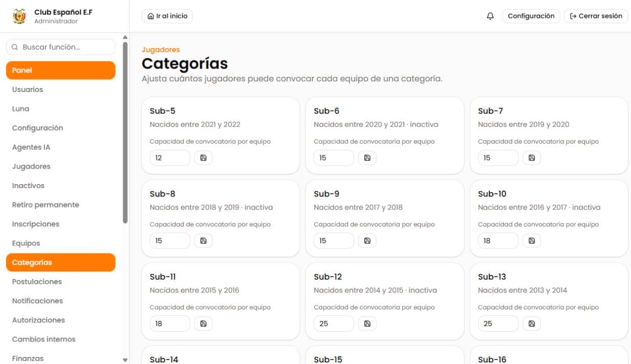Click text 'Nacidos entre 2020 y 2021 · inactiva'

[x=376, y=124]
